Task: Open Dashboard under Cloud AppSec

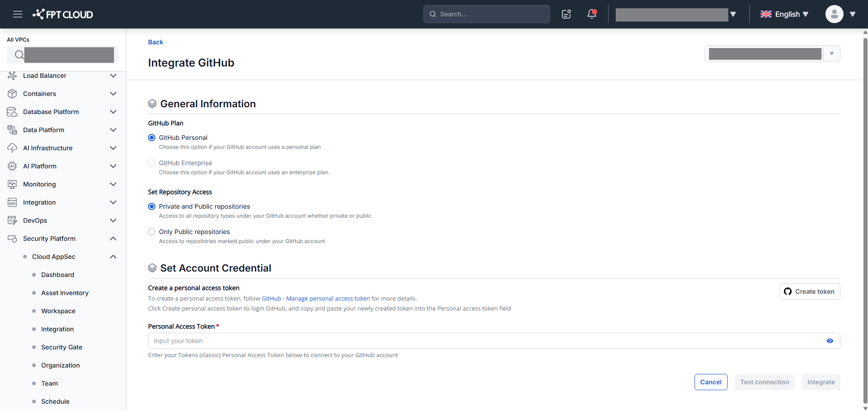Action: (x=58, y=275)
